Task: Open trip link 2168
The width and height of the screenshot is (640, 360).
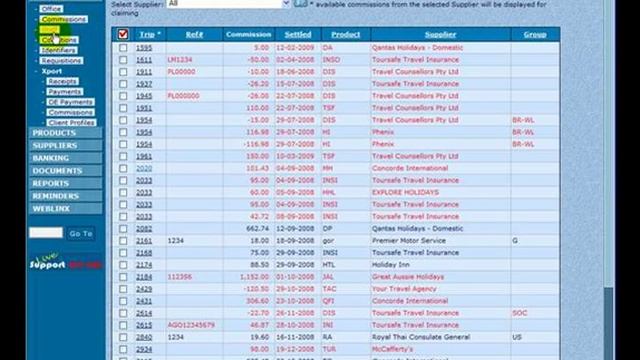Action: 144,253
